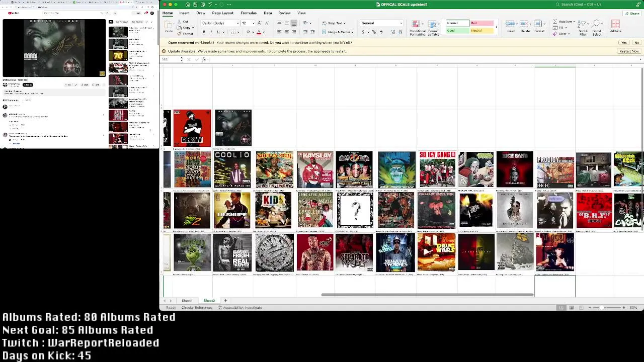Click the Cut scissors icon
Viewport: 644px width, 362px height.
pos(179,22)
